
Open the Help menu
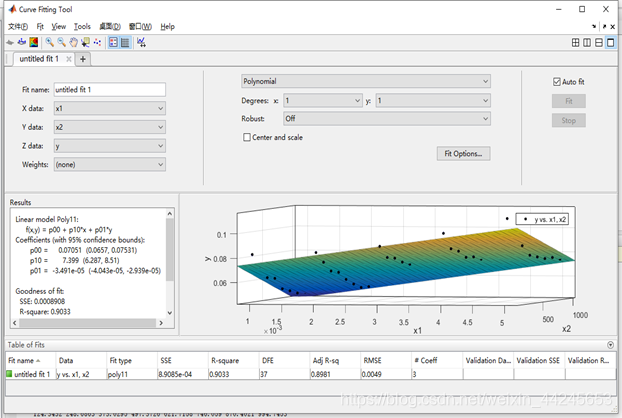[x=167, y=27]
